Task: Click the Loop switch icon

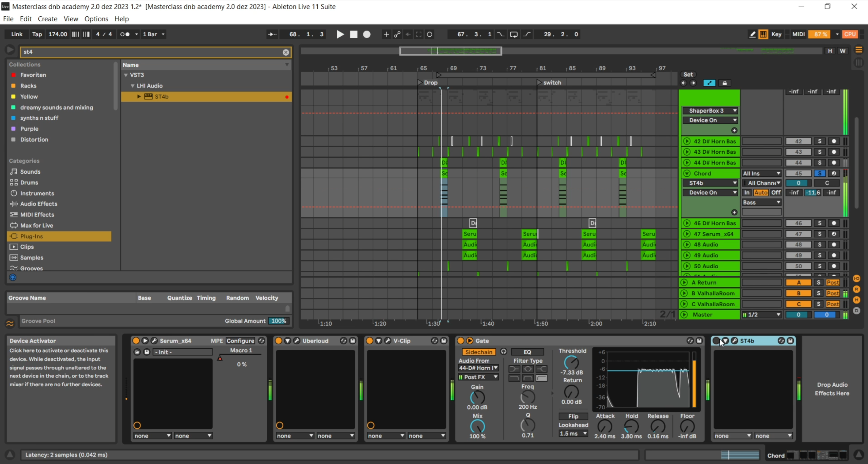Action: [x=513, y=34]
